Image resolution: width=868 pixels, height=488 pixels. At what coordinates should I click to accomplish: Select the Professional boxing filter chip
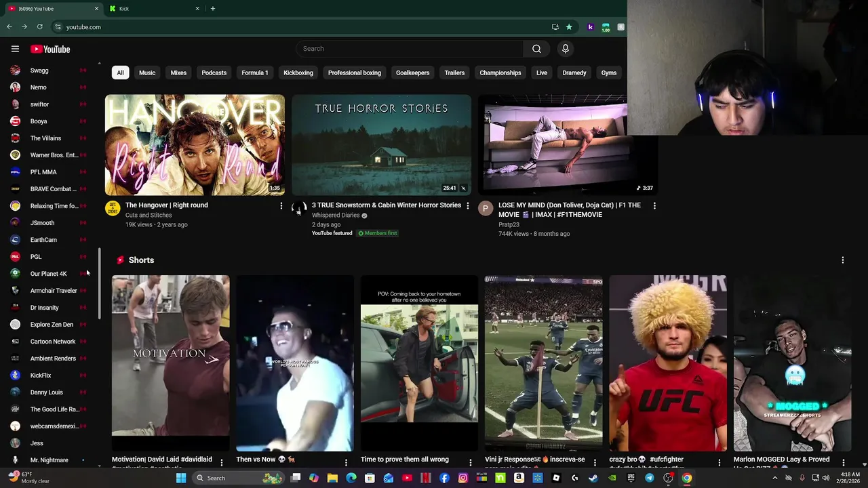[355, 73]
